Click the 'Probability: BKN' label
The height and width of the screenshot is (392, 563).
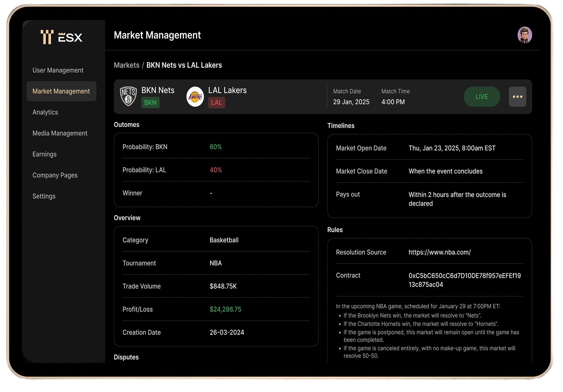coord(145,147)
